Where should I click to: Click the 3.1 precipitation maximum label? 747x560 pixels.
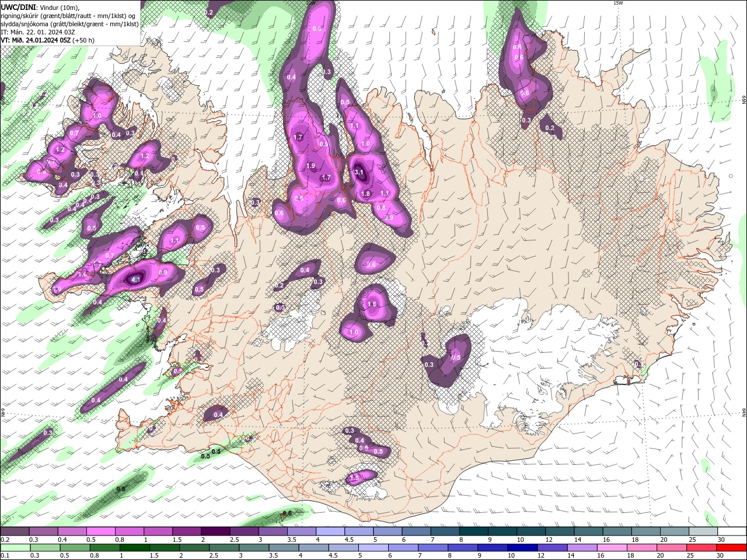tap(359, 172)
